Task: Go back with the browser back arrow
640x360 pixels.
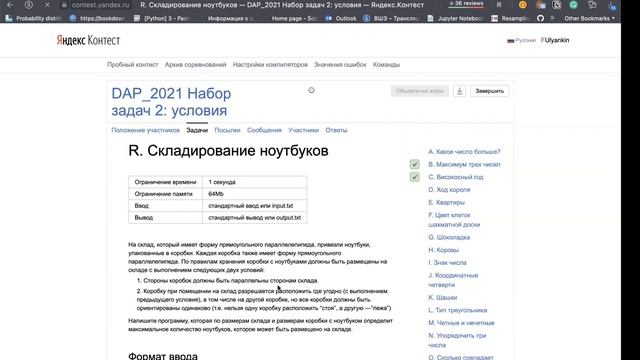Action: [10, 5]
